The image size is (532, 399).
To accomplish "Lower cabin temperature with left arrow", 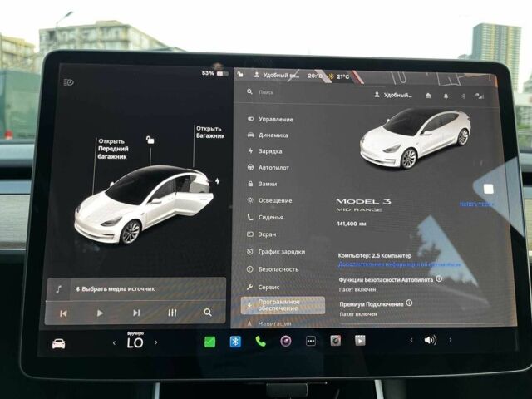I will tap(114, 343).
